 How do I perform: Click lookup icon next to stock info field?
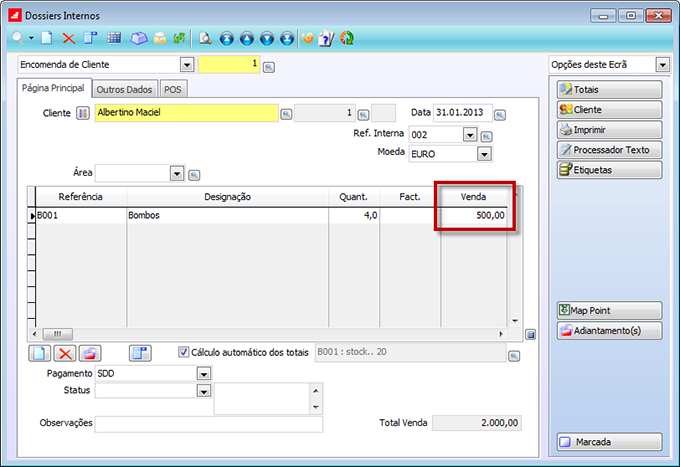coord(514,356)
